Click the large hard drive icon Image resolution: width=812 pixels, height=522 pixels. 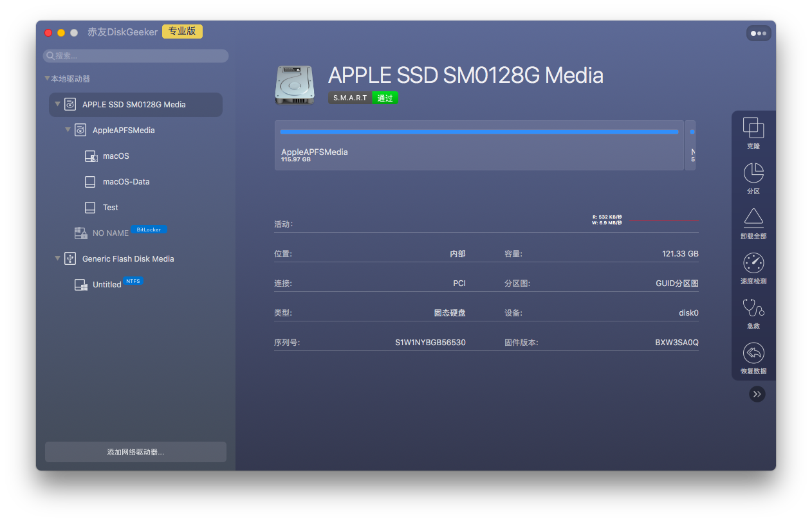[x=295, y=85]
